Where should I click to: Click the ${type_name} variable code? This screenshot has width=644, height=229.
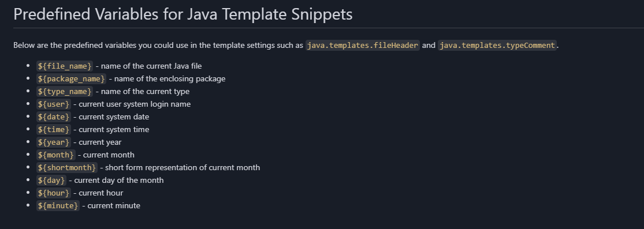[x=65, y=92]
